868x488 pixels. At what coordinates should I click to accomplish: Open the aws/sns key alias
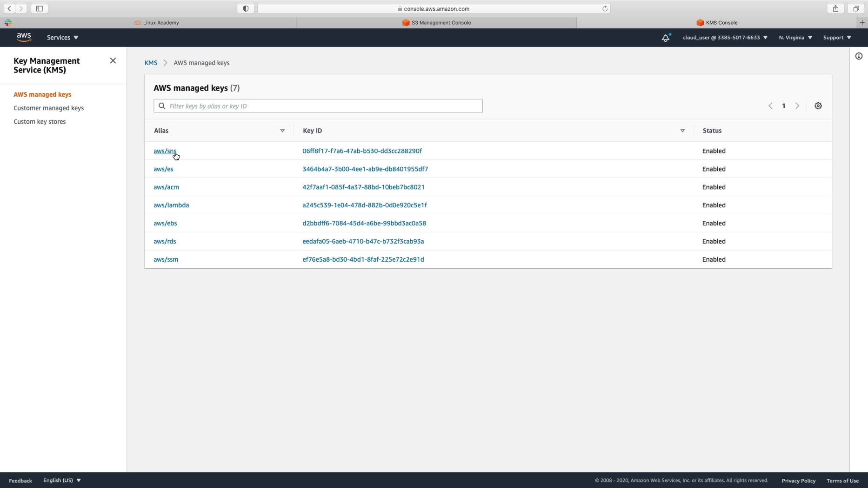click(x=165, y=151)
